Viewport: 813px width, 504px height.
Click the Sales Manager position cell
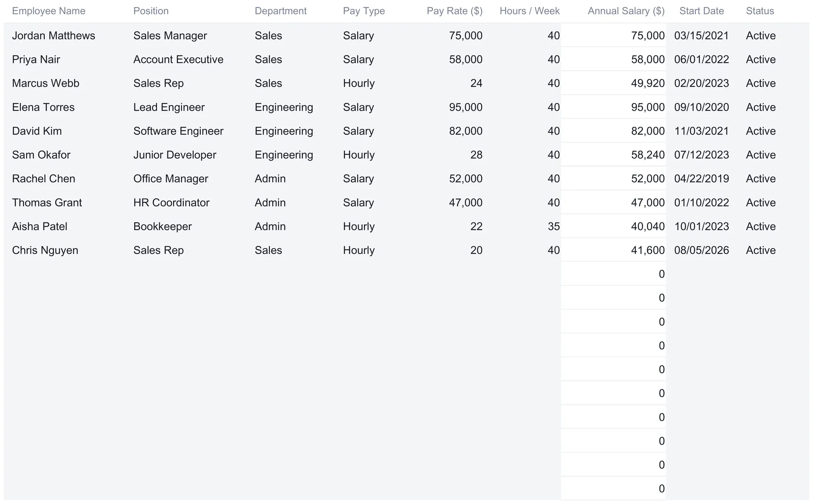pyautogui.click(x=170, y=36)
